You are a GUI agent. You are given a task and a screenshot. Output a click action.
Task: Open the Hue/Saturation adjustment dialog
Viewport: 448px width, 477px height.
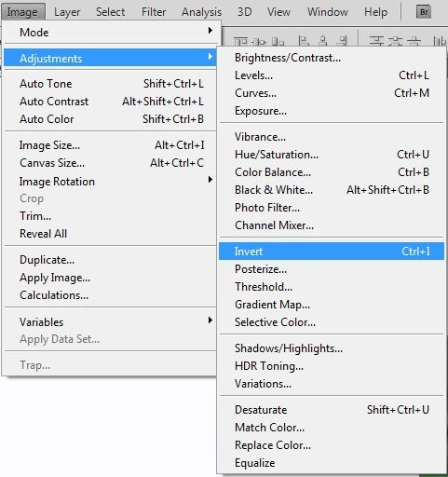coord(332,155)
